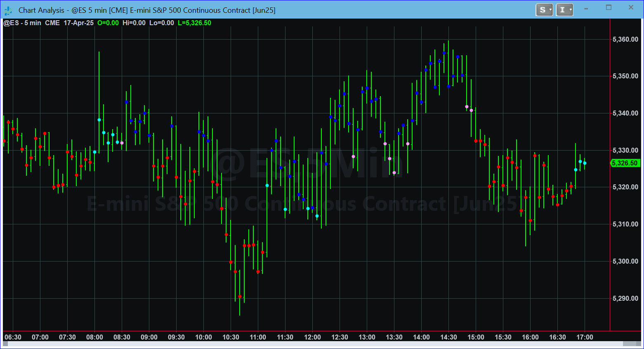Click the 'O=0.00' open value
This screenshot has width=644, height=349.
(x=108, y=23)
